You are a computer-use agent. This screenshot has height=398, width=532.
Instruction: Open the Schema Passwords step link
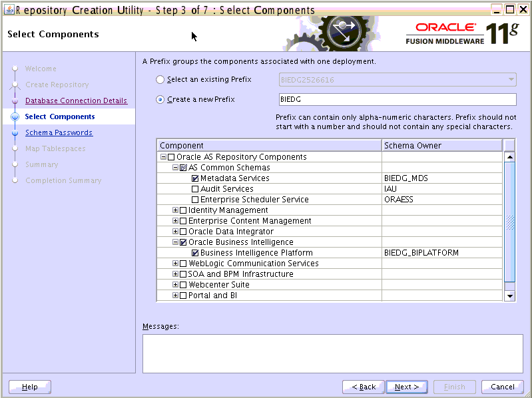tap(59, 132)
